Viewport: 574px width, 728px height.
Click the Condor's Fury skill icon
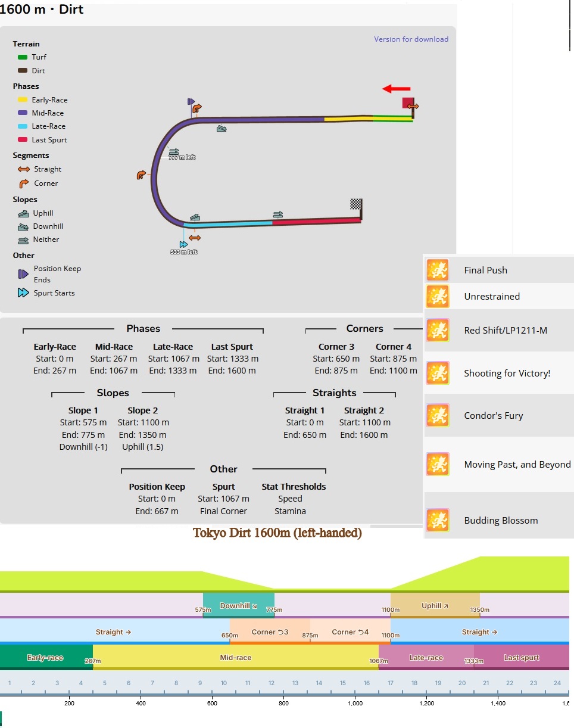point(438,415)
